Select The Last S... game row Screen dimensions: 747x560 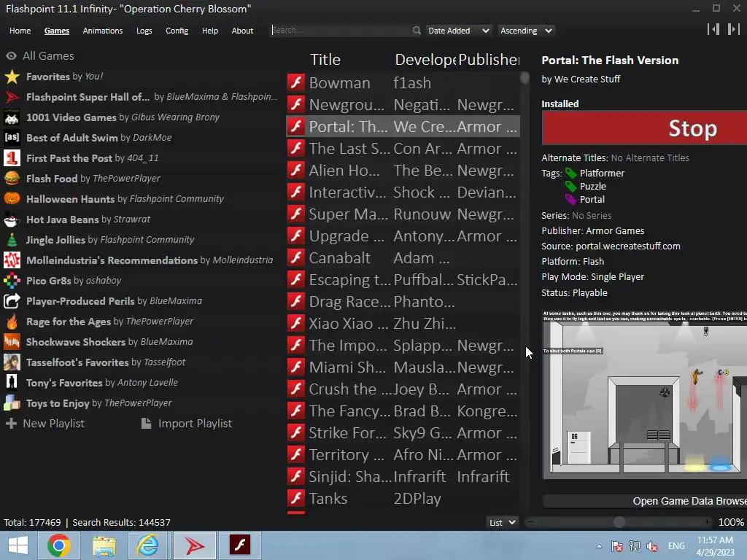coord(403,149)
